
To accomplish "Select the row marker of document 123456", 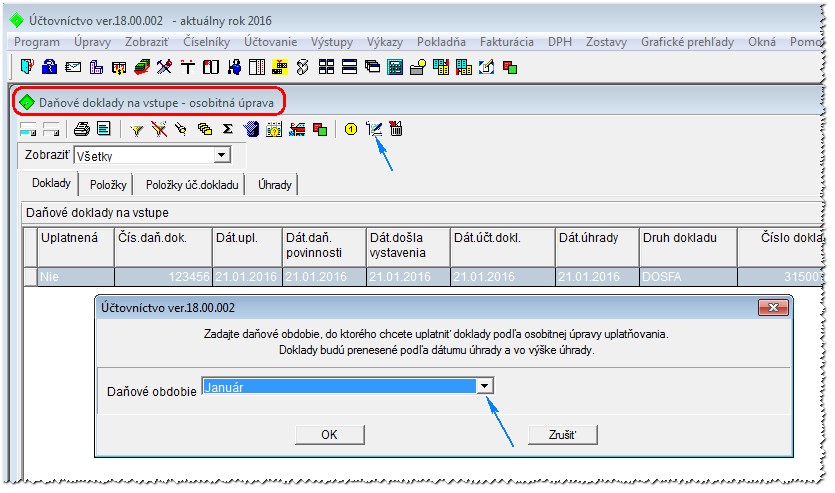I will tap(30, 277).
